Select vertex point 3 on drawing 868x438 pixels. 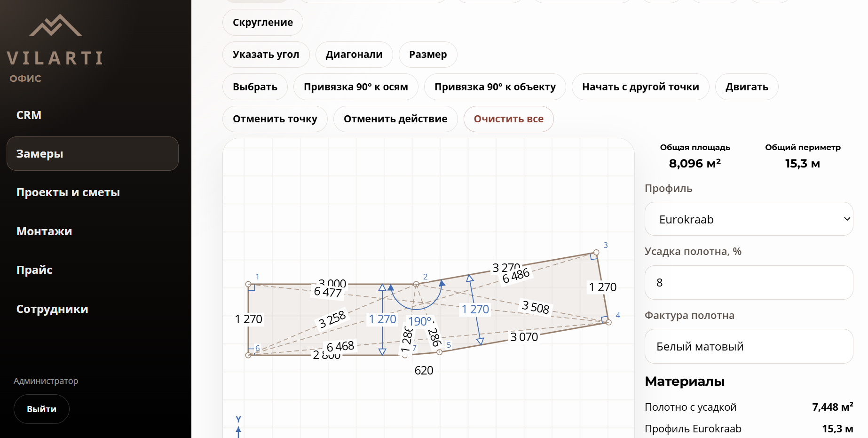(x=596, y=253)
